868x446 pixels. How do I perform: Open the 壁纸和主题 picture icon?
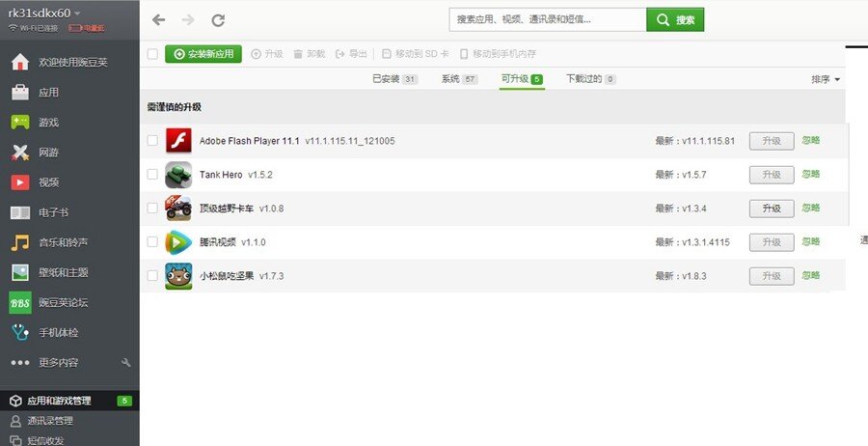pos(20,272)
